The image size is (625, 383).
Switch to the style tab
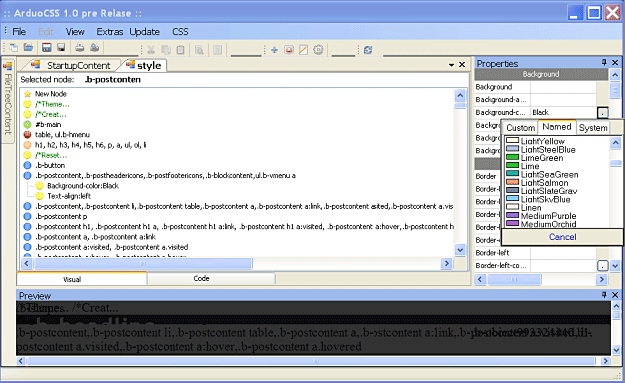point(145,65)
